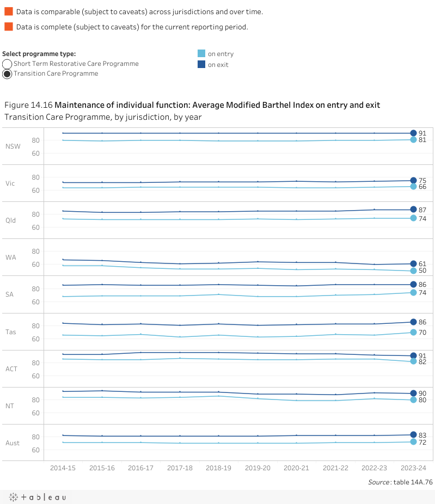Highlight the 'on exit' legend label
Screen dimensions: 435x504
pos(218,65)
